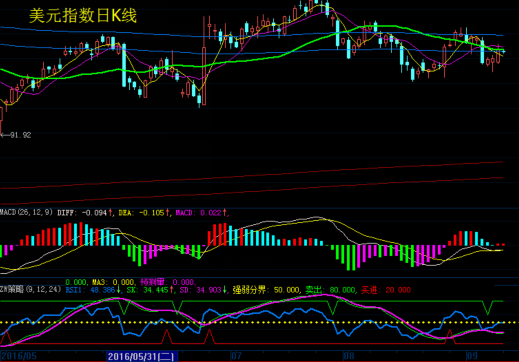This screenshot has width=519, height=362.
Task: Jump to the 2016/05 date axis label
Action: [x=18, y=356]
